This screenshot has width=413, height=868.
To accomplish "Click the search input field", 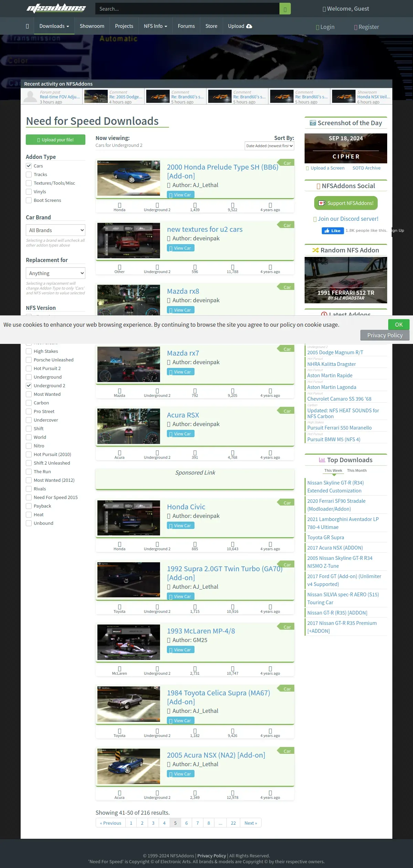I will click(187, 9).
